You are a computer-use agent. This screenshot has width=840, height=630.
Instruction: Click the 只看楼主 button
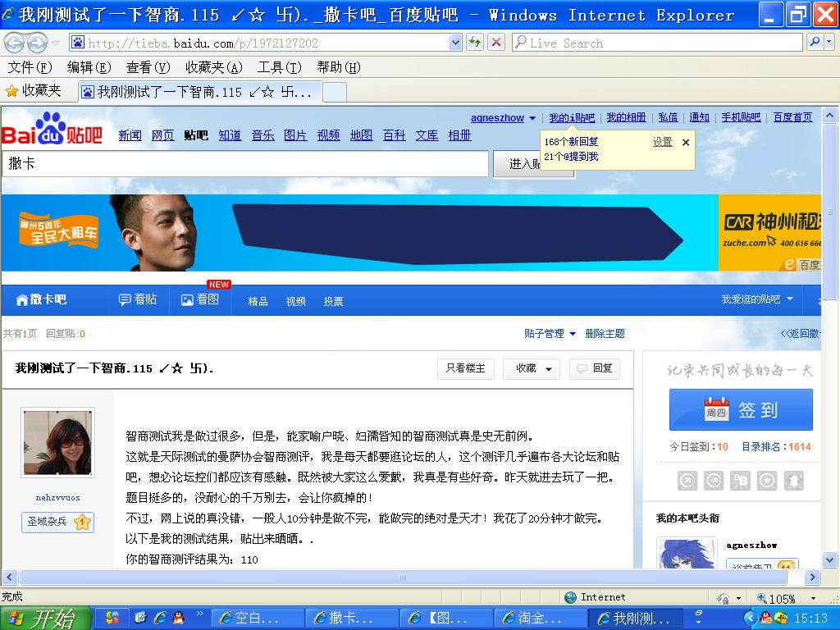tap(466, 368)
